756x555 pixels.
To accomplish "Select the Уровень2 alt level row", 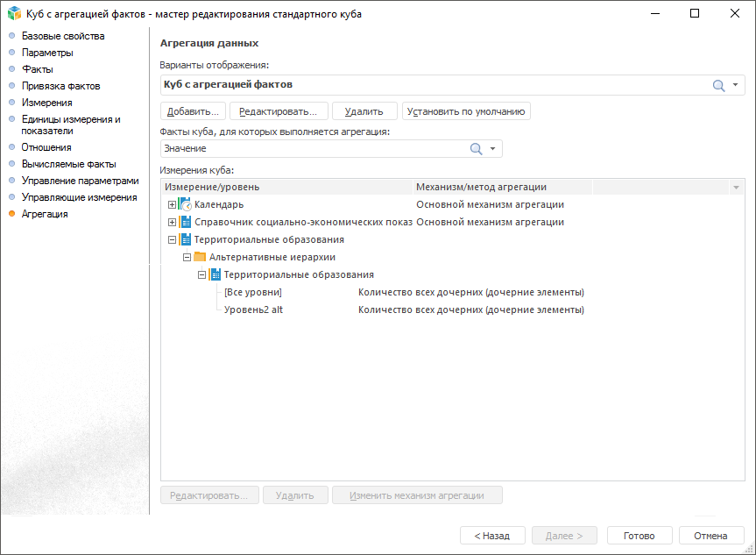I will coord(253,310).
